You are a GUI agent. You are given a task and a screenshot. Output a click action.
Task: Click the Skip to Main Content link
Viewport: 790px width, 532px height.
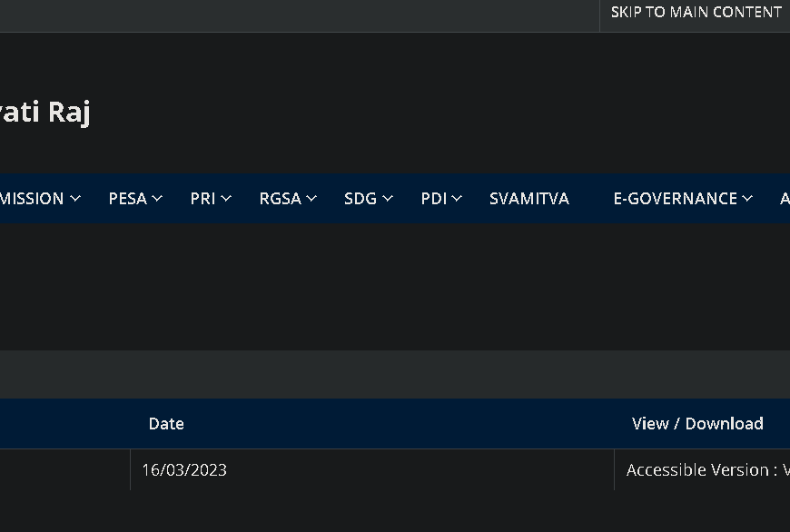click(696, 13)
